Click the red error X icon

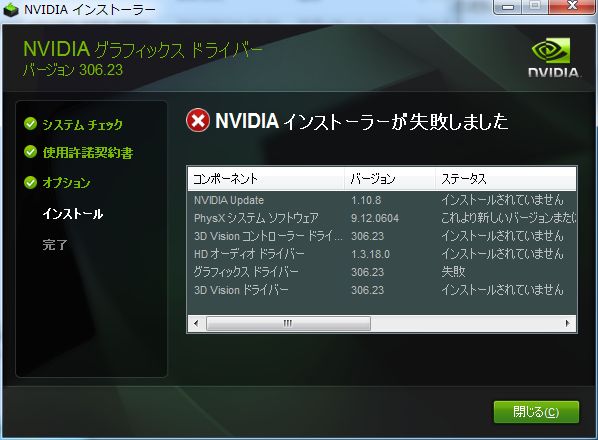coord(198,120)
